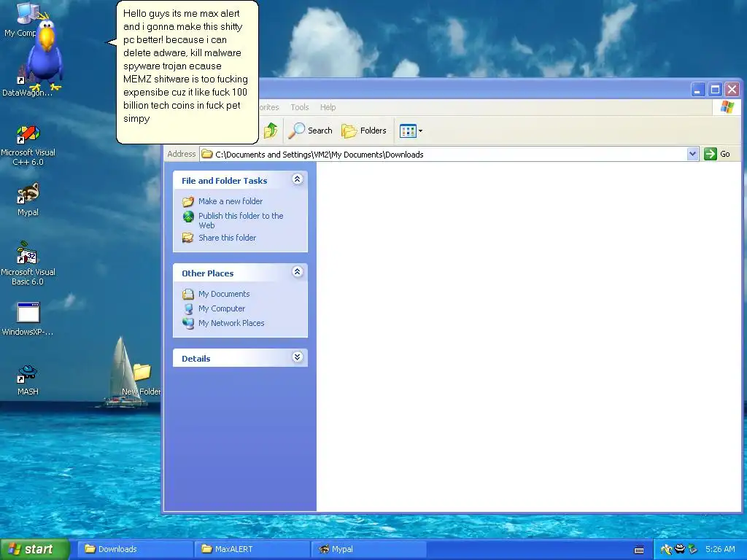Select the New Folder desktop icon
The height and width of the screenshot is (560, 747).
(x=141, y=380)
